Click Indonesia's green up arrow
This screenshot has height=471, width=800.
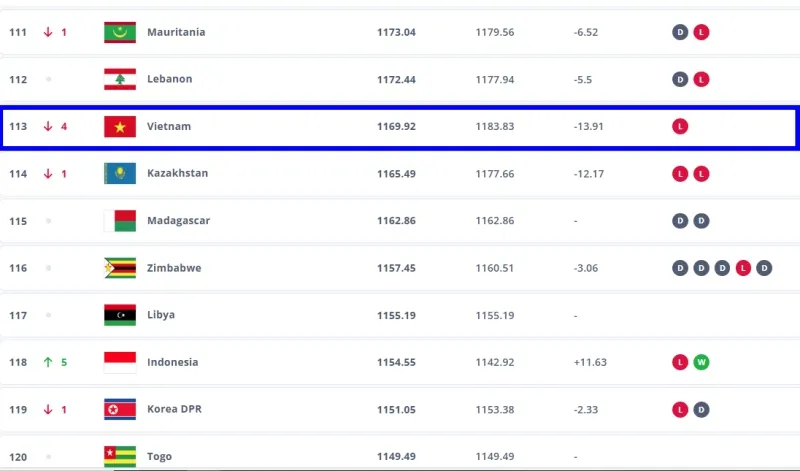[x=48, y=362]
